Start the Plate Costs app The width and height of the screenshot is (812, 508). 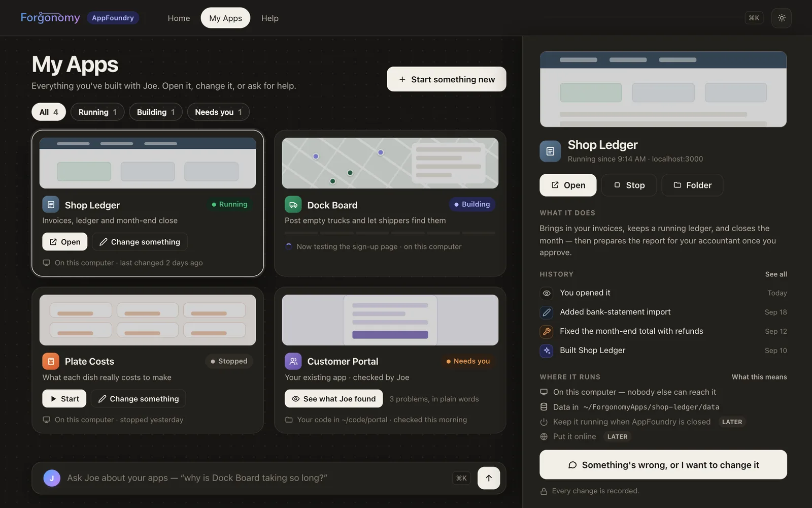point(64,399)
